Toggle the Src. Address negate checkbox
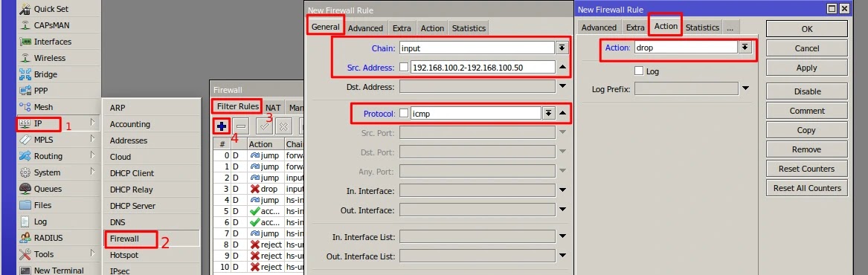Viewport: 868px width, 275px height. tap(404, 68)
